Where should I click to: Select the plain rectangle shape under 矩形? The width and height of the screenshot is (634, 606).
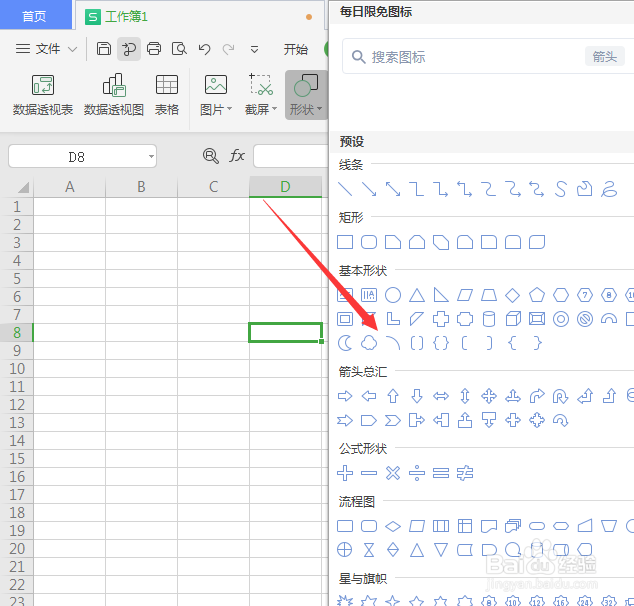[x=345, y=242]
